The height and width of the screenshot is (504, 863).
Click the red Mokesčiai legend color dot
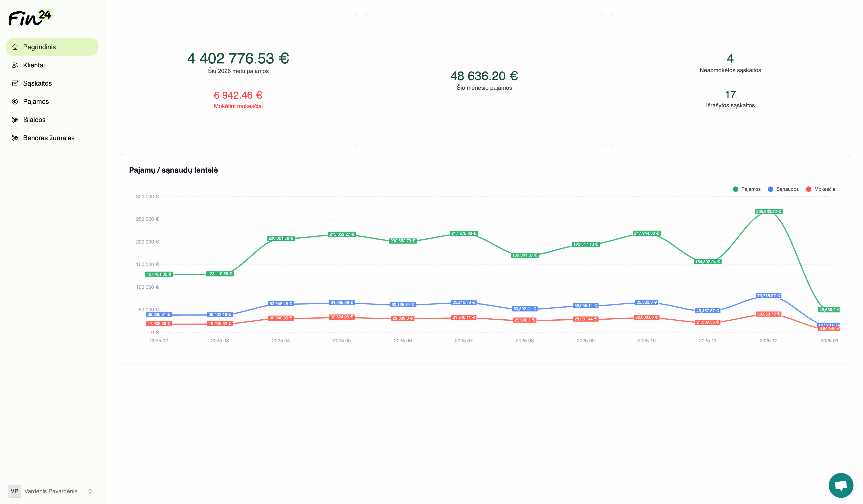[x=809, y=189]
